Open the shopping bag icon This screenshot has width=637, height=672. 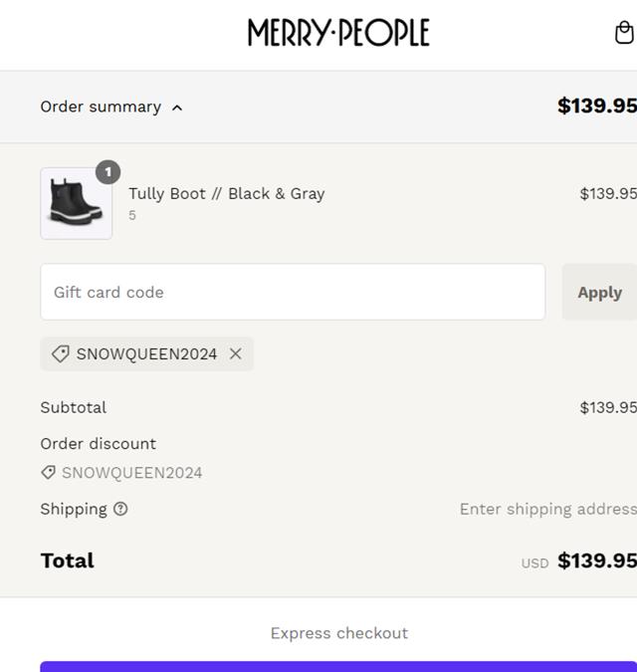pyautogui.click(x=624, y=33)
